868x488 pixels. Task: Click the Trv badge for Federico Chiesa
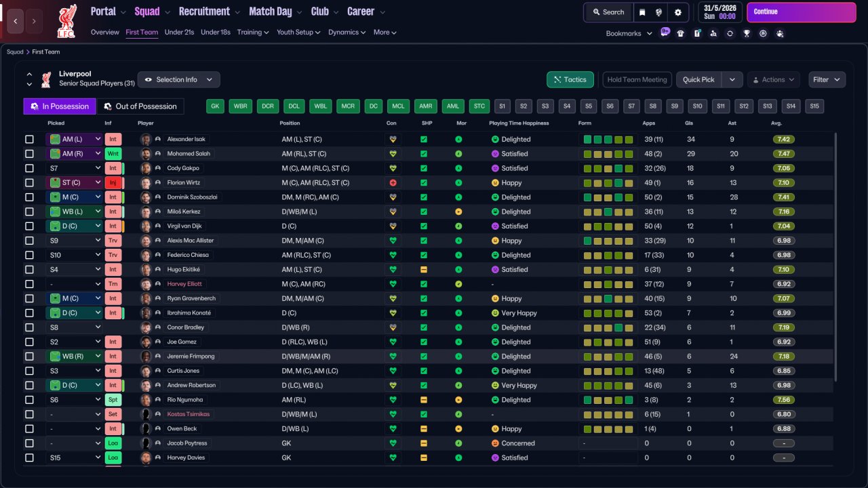point(113,255)
